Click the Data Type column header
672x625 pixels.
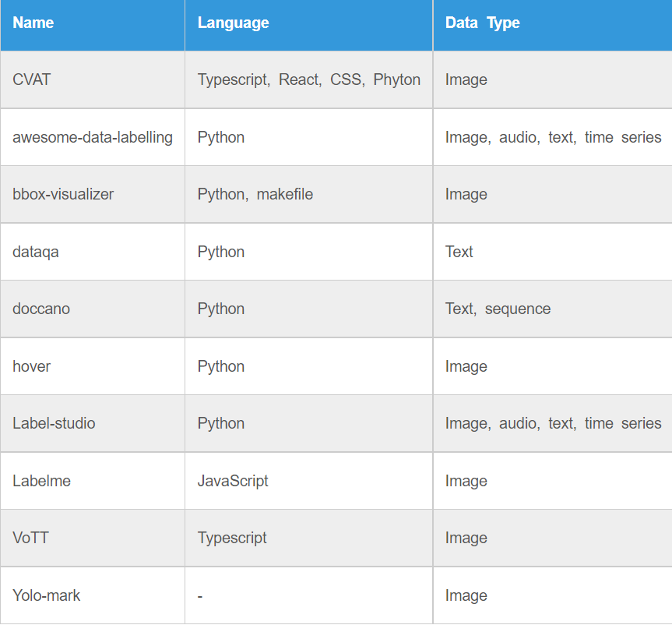pos(481,23)
